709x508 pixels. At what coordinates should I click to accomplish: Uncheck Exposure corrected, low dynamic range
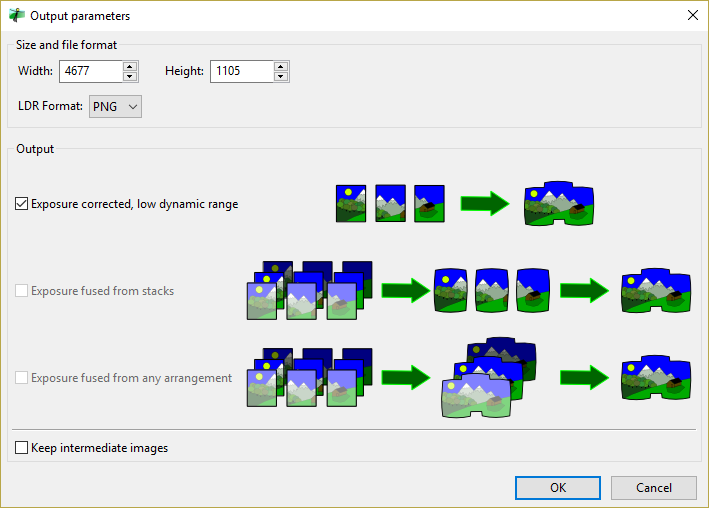22,204
